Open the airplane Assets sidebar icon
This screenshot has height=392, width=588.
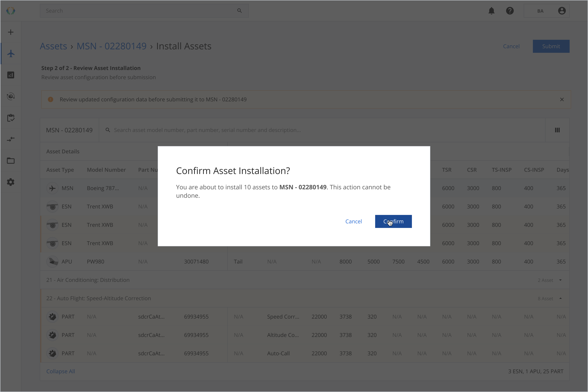coord(11,54)
